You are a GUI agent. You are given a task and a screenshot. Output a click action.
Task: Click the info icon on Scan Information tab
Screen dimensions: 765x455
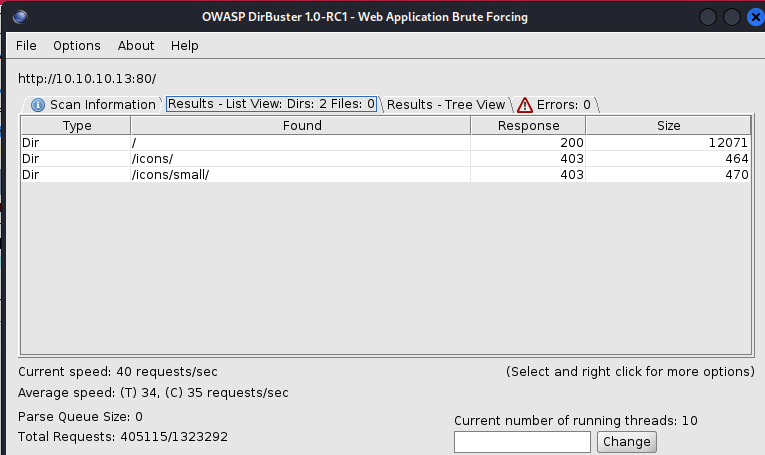coord(38,105)
